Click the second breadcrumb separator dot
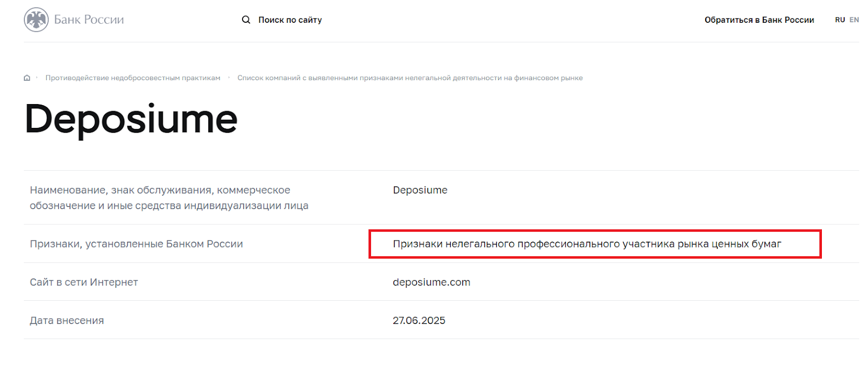The height and width of the screenshot is (369, 868). click(229, 77)
